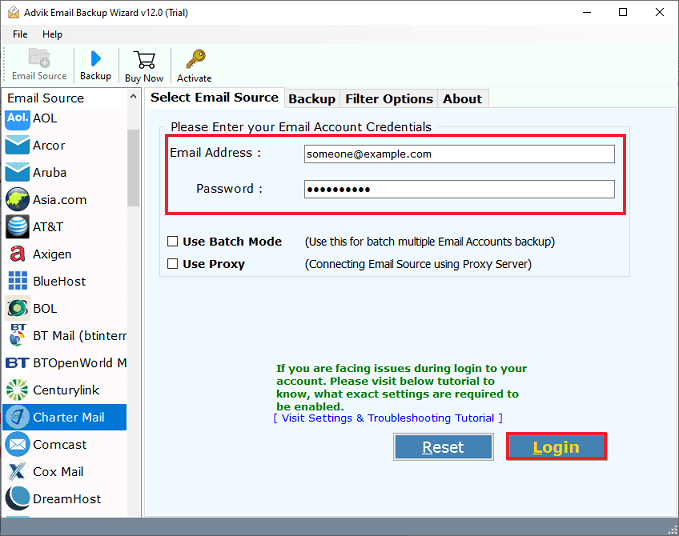Viewport: 679px width, 536px height.
Task: Select DreamHost text in source list
Action: [x=67, y=499]
